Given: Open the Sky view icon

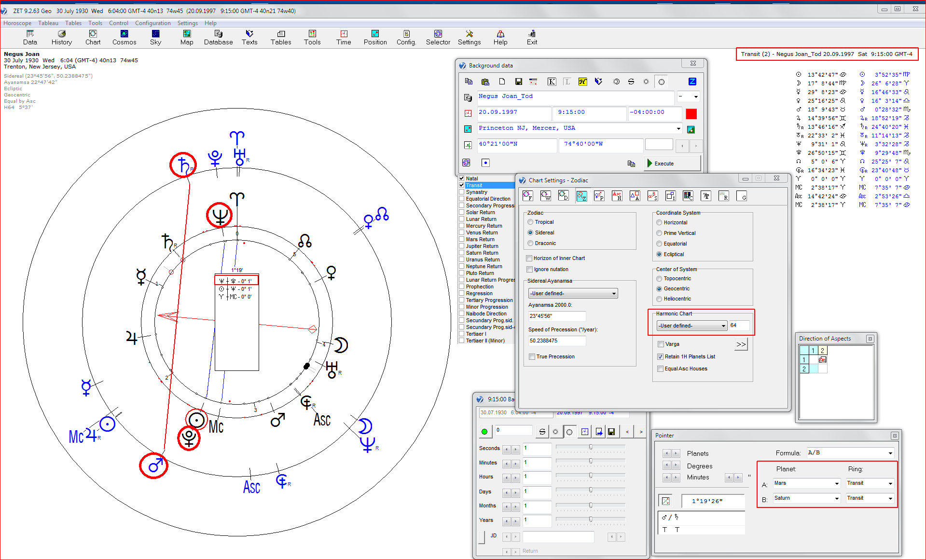Looking at the screenshot, I should pos(155,38).
